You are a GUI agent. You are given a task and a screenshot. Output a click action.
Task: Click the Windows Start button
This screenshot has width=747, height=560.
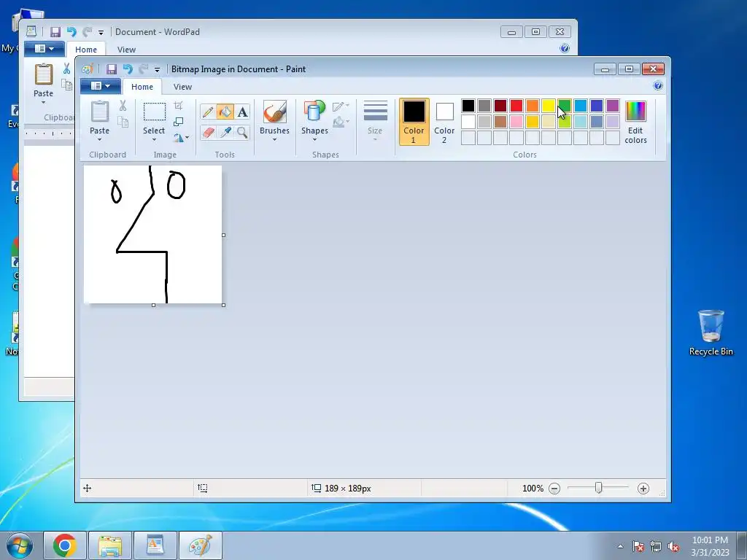pyautogui.click(x=20, y=545)
